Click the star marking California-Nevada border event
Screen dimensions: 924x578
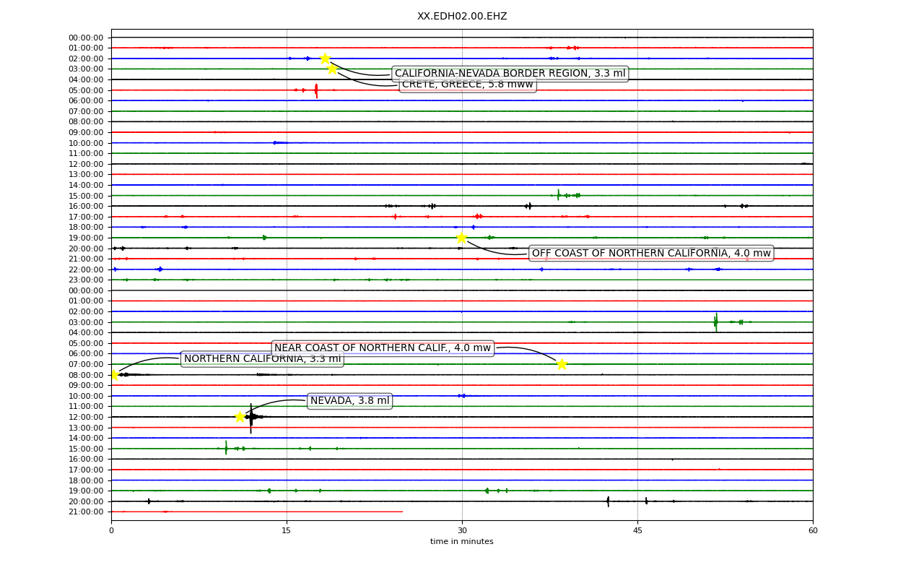click(325, 59)
